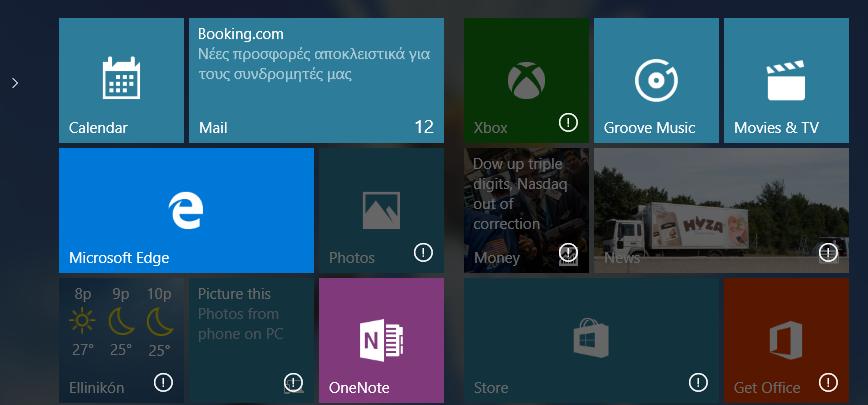Launch the OneNote tile
Image resolution: width=868 pixels, height=405 pixels.
(381, 340)
